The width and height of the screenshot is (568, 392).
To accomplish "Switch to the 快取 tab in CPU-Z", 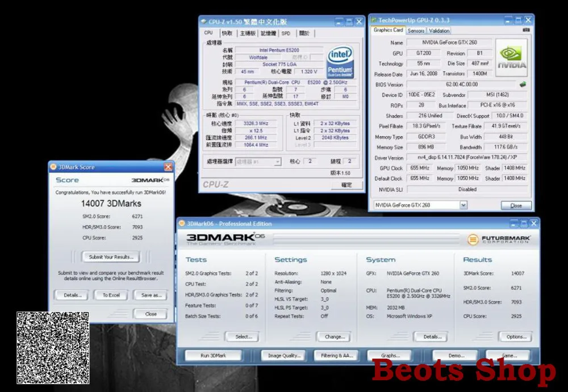I will (227, 33).
